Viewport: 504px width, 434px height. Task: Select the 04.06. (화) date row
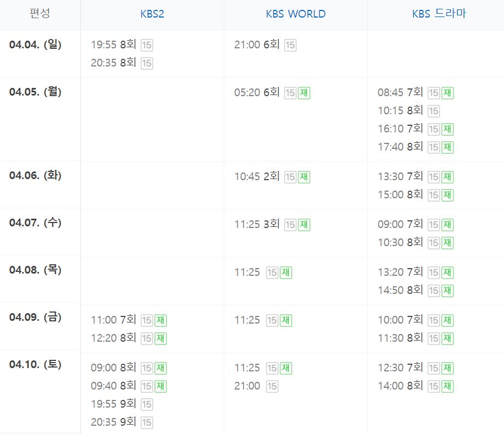coord(35,175)
